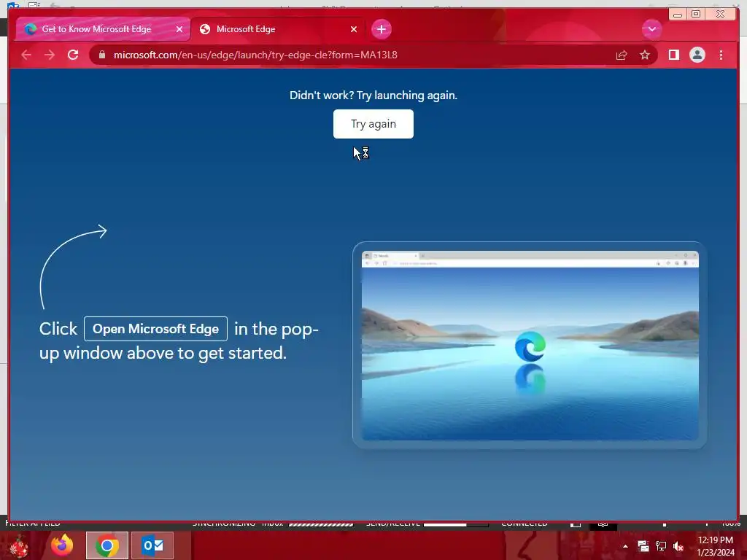Click Open Microsoft Edge outlined label
Viewport: 747px width, 560px height.
[x=155, y=329]
